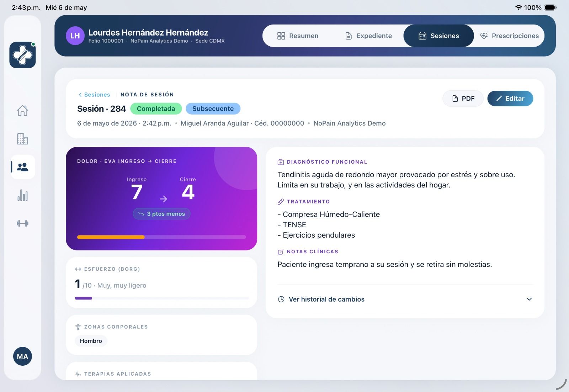Click the battery status icon
Viewport: 569px width, 392px height.
coord(550,7)
